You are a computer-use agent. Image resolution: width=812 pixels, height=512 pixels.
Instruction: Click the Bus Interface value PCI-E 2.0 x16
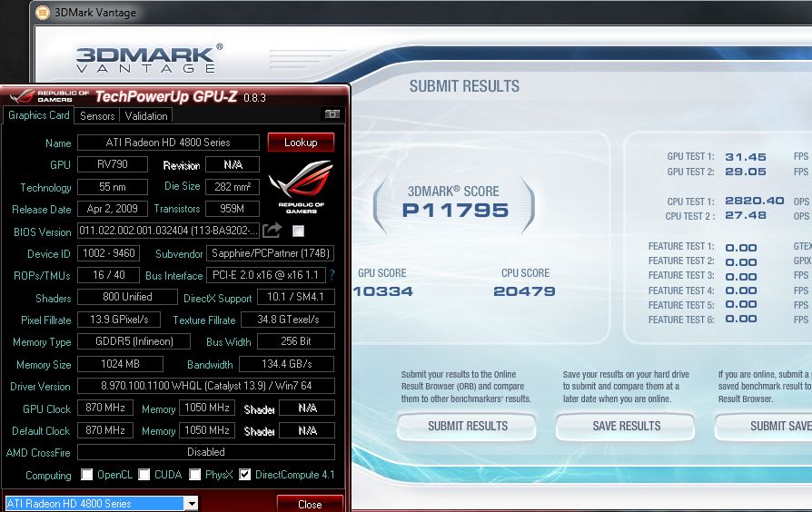(265, 275)
